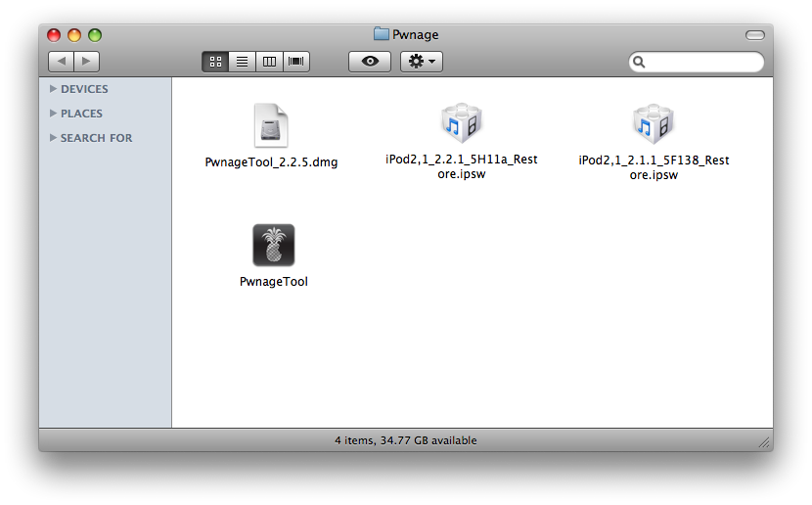Go back to the previous folder
The height and width of the screenshot is (505, 812).
click(x=61, y=62)
